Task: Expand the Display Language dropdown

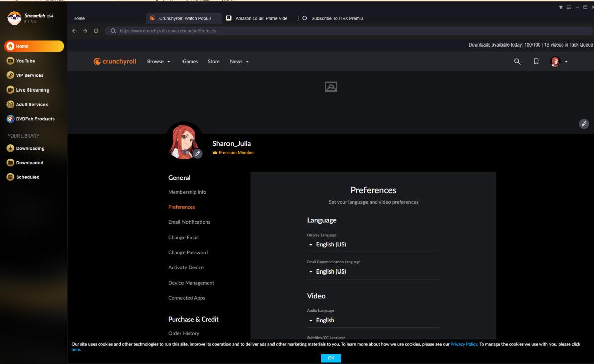Action: tap(373, 245)
